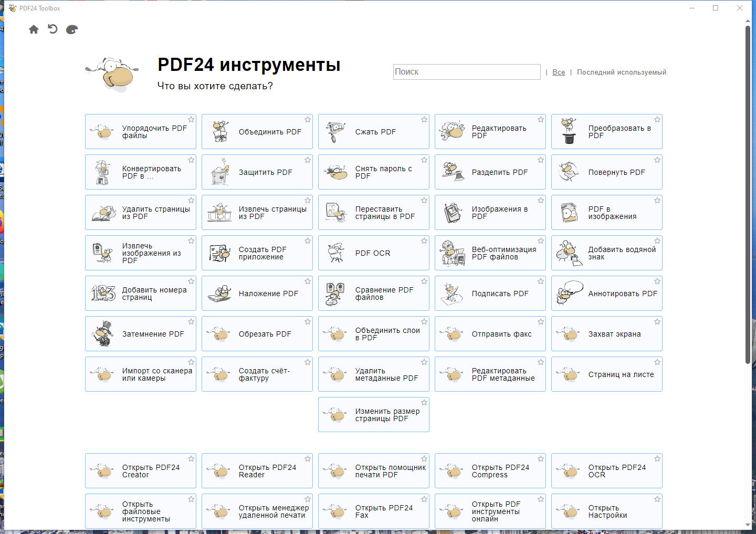Click the Добавить номера страниц 123 icon

point(103,293)
